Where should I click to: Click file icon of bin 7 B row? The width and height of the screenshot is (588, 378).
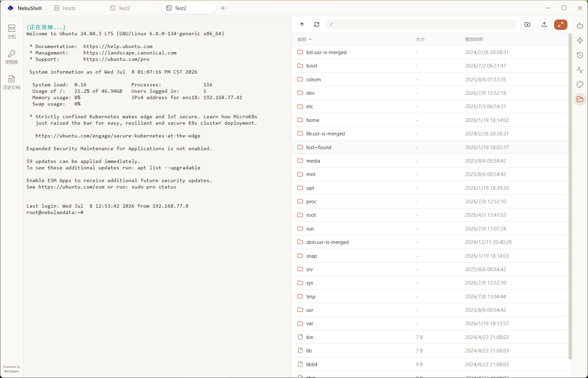point(300,337)
